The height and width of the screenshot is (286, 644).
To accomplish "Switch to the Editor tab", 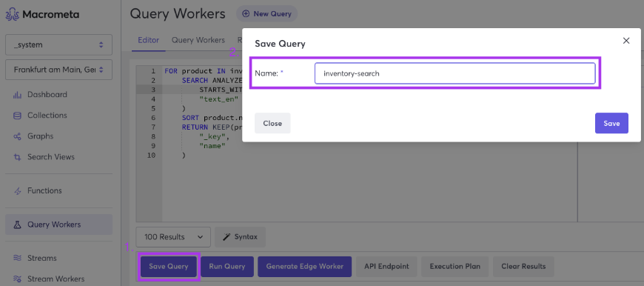I will (x=149, y=40).
